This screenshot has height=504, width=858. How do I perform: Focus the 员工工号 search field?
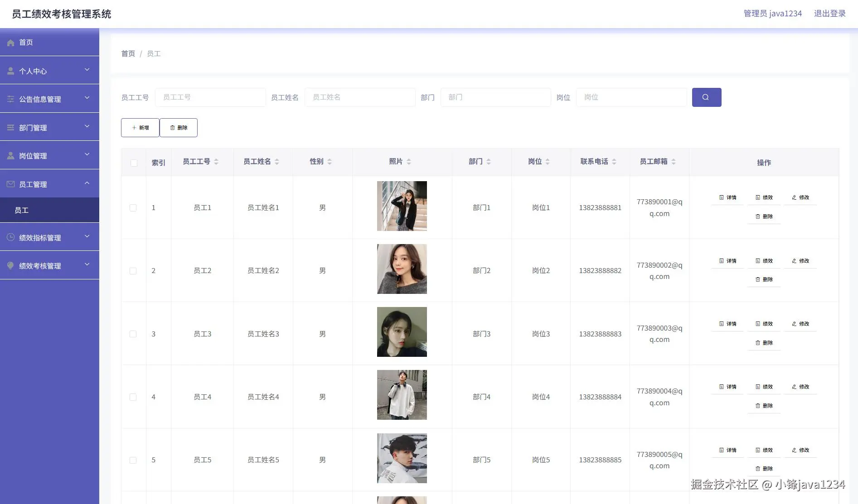point(210,97)
